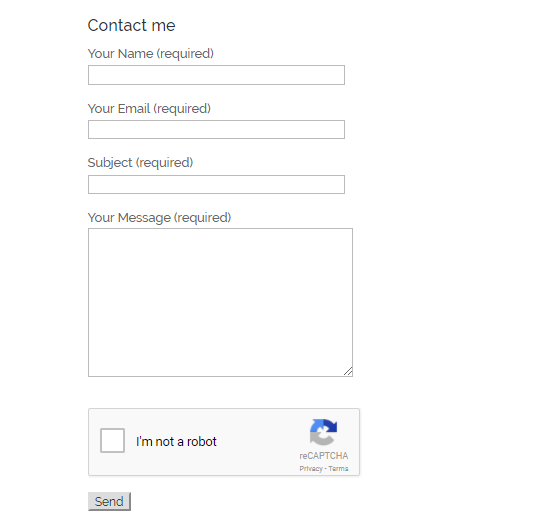This screenshot has width=533, height=529.
Task: Open the reCAPTCHA Terms link
Action: (x=338, y=468)
